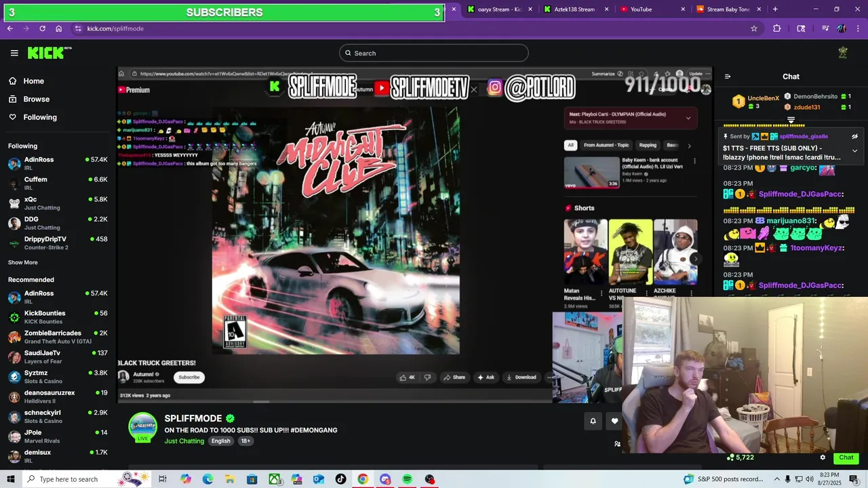Open TikTok from the taskbar

point(340,479)
